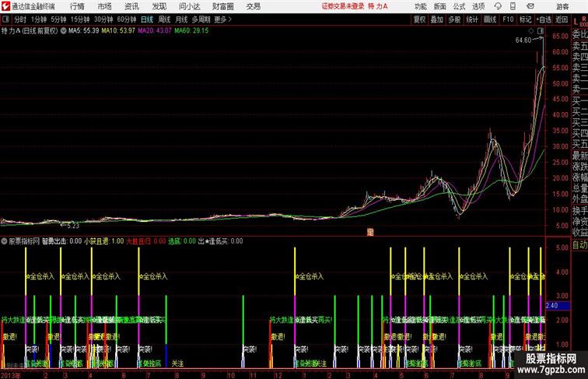Click the 通达信 red logo icon

point(5,6)
